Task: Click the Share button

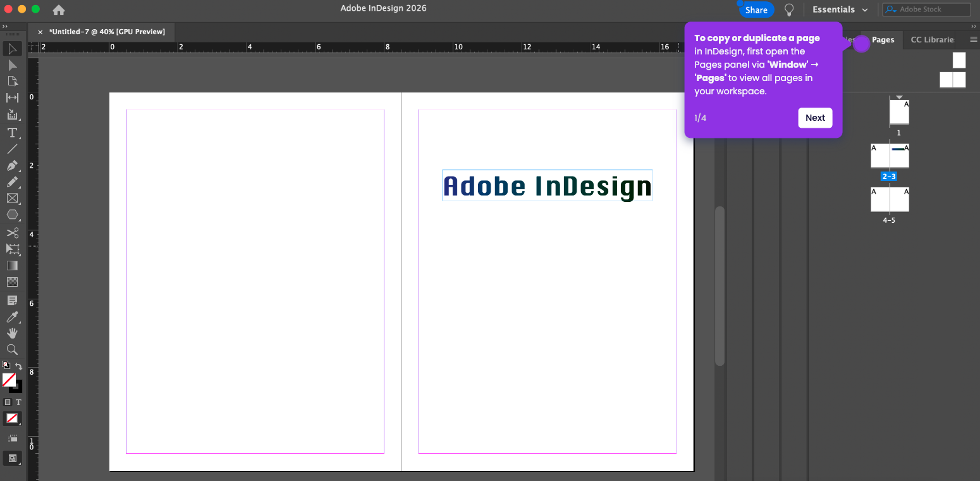Action: click(756, 9)
